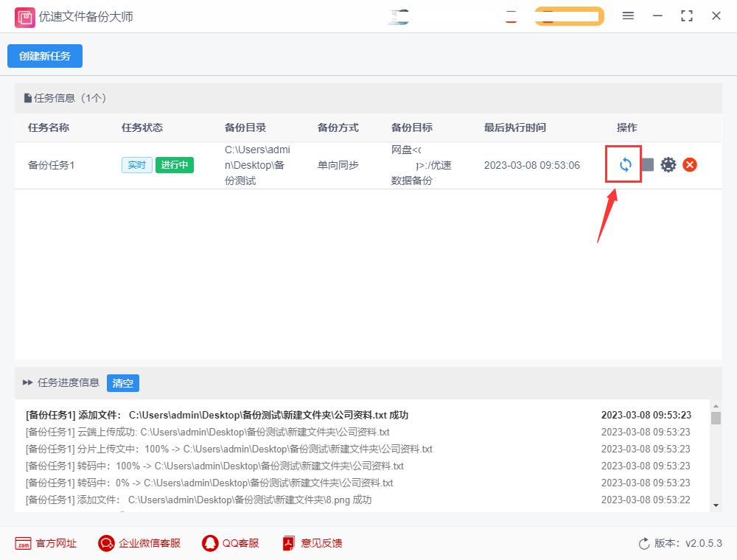
Task: Click the 创建新任务 button
Action: coord(44,55)
